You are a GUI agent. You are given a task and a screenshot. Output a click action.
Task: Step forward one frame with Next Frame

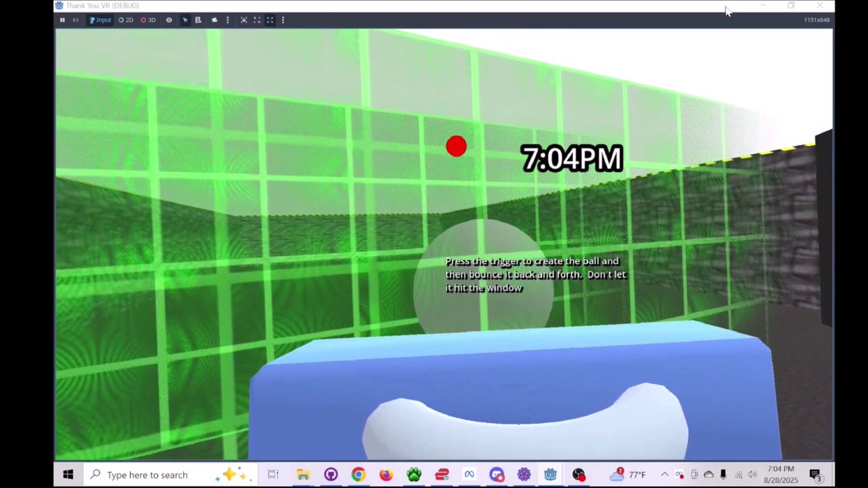[x=75, y=20]
